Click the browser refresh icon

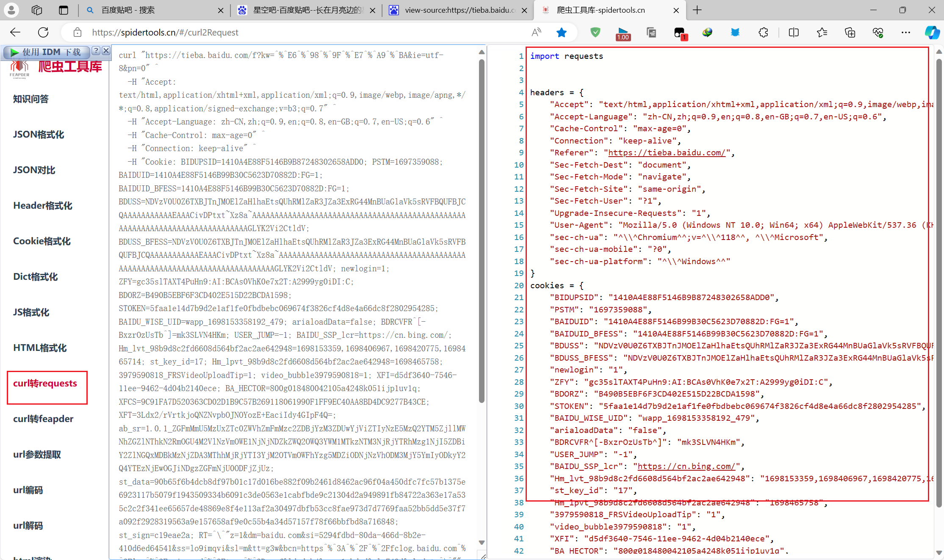pos(43,33)
